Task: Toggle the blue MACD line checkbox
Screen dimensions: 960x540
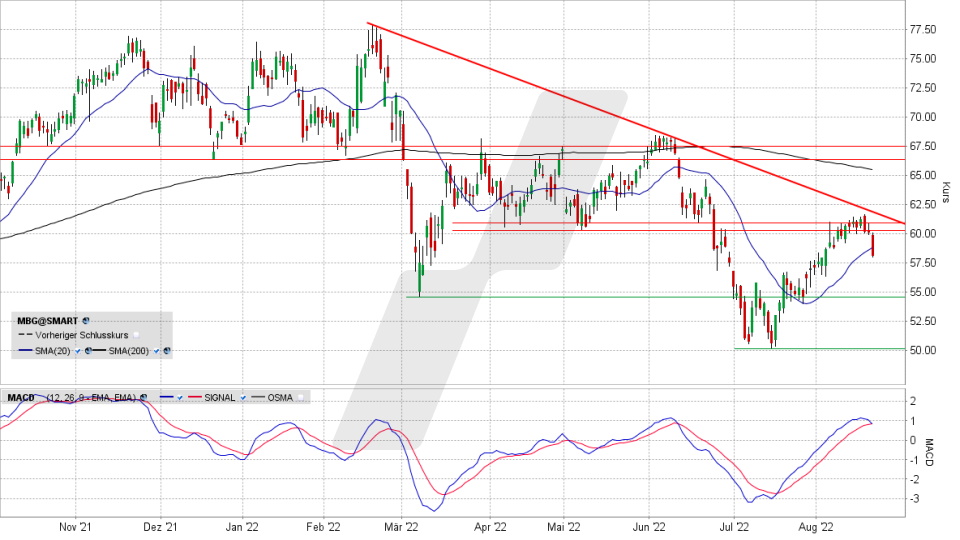Action: 180,397
